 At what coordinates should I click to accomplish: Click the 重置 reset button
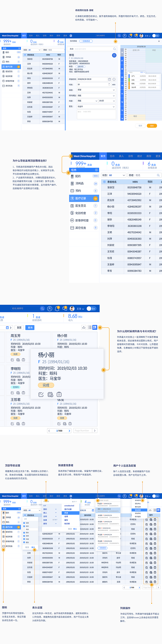pos(19,328)
